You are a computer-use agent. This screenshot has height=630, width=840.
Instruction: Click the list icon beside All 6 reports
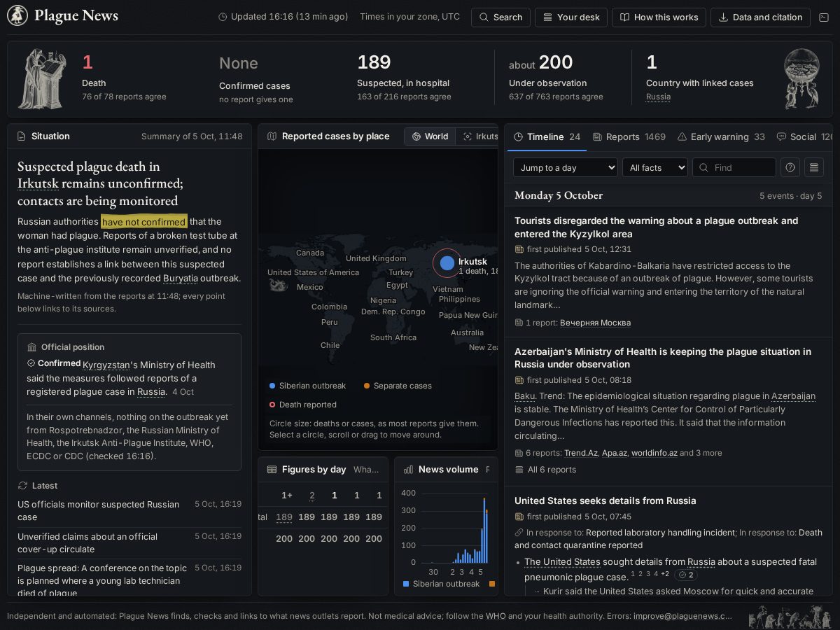click(x=519, y=470)
